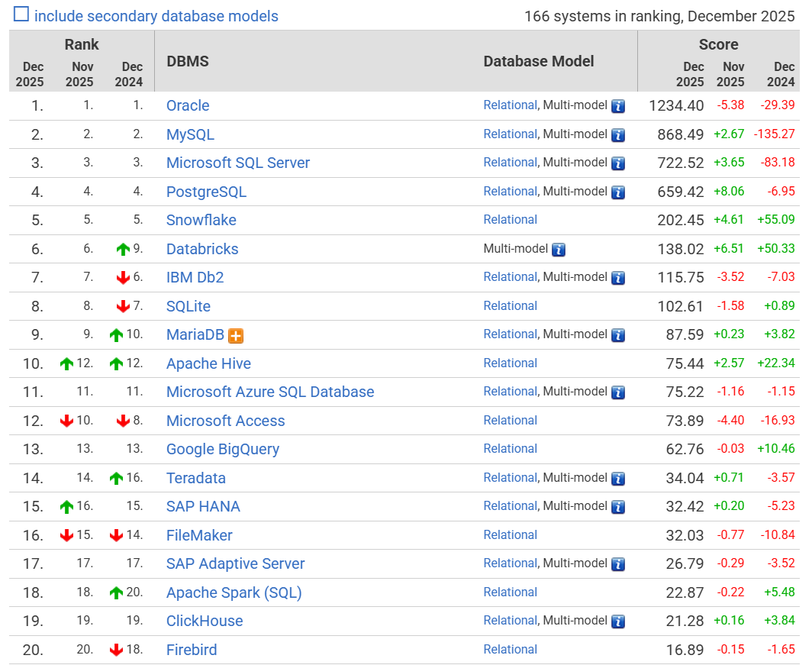Open the Snowflake DBMS link
812x665 pixels.
click(x=201, y=220)
